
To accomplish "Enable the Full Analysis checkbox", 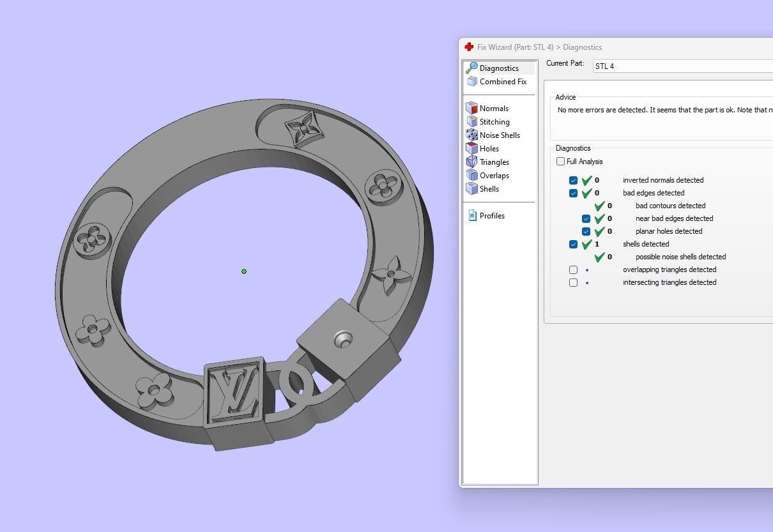I will click(560, 162).
